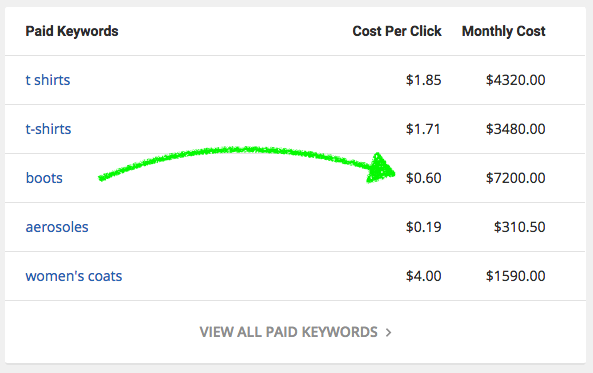Click the $7200.00 monthly cost for boots
This screenshot has height=373, width=593.
point(515,178)
